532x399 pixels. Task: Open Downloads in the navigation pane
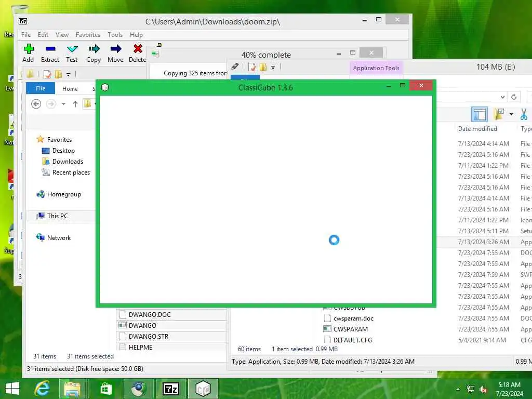[62, 161]
